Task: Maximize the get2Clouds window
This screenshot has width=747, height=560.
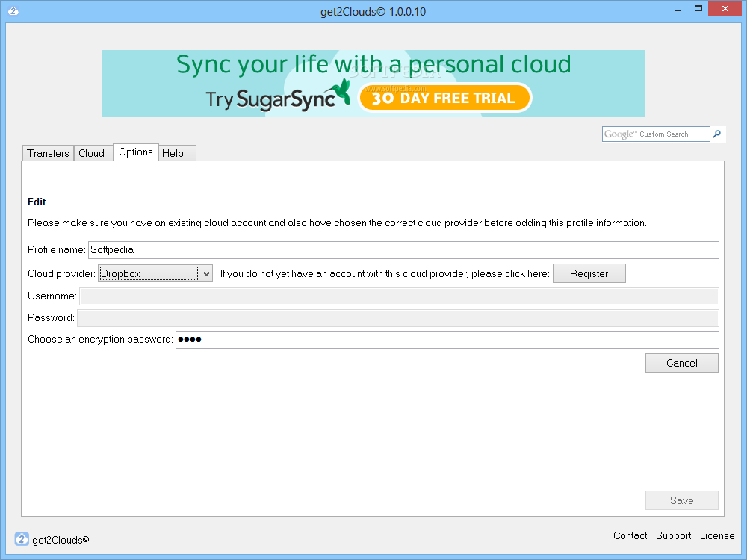Action: coord(698,9)
